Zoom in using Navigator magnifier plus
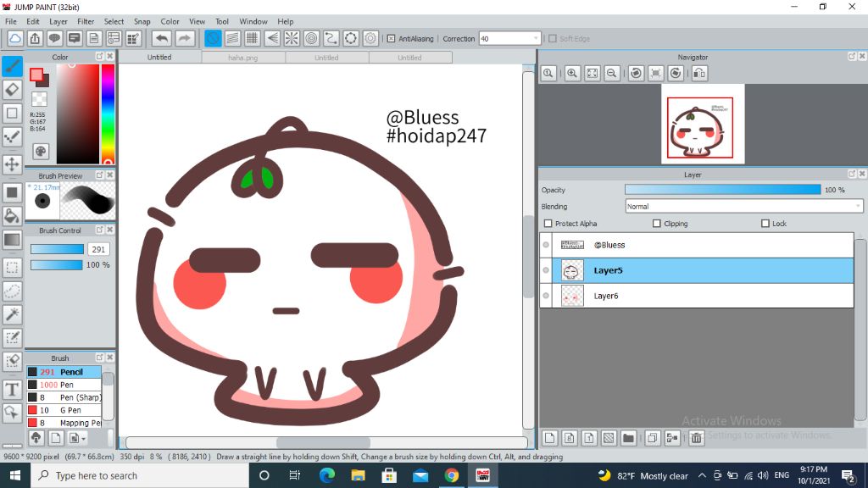Screen dimensions: 868x488 click(572, 73)
